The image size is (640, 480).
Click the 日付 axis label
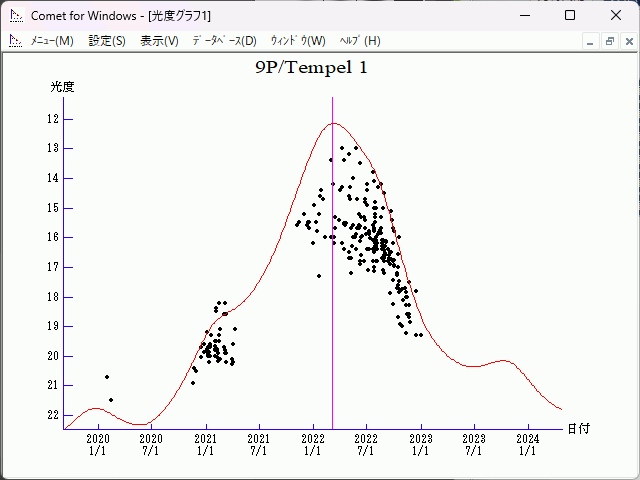click(x=579, y=429)
